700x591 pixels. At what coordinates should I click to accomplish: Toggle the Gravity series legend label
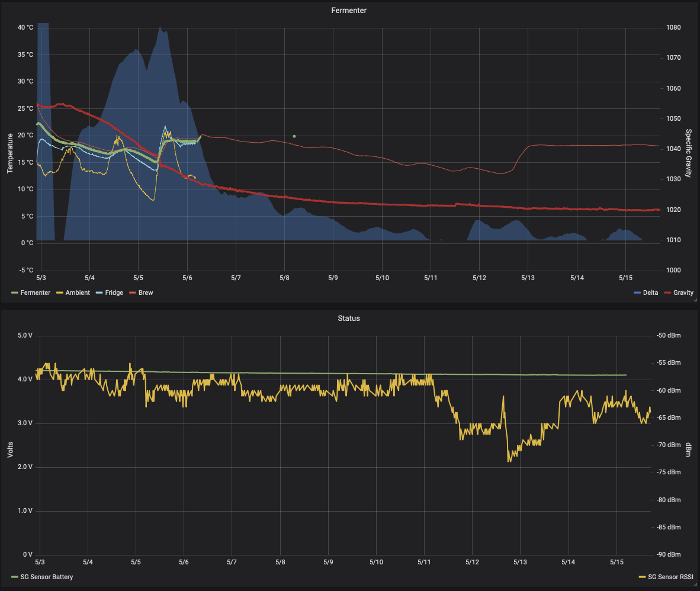(x=683, y=293)
